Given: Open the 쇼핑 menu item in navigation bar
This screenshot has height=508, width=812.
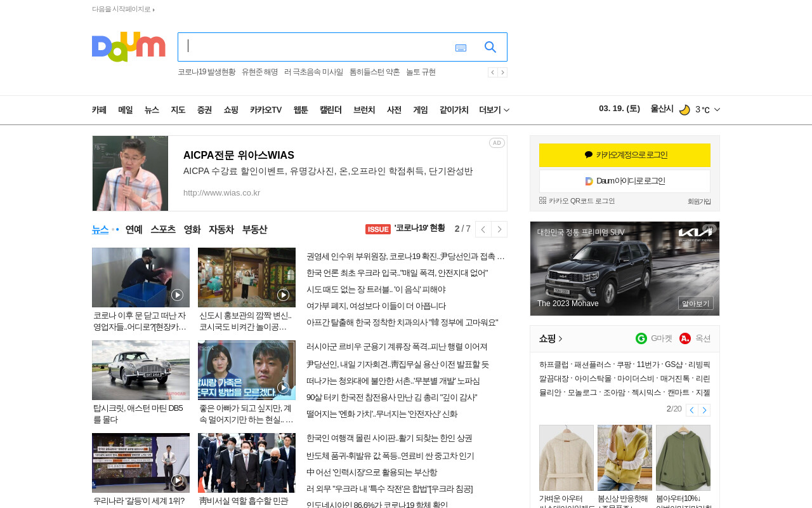Looking at the screenshot, I should [231, 110].
